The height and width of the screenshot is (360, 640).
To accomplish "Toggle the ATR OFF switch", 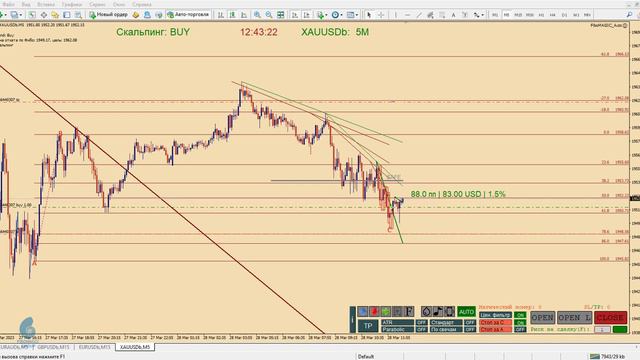I will pyautogui.click(x=422, y=322).
